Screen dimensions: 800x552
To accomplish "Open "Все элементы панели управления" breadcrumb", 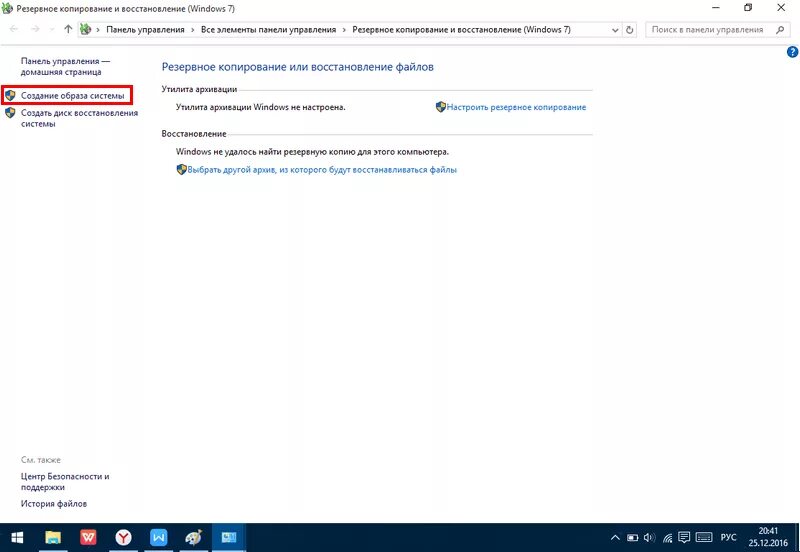I will pos(268,30).
